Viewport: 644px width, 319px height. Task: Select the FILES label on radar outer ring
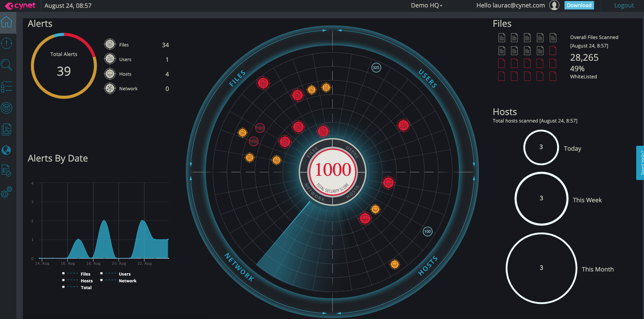pos(237,78)
